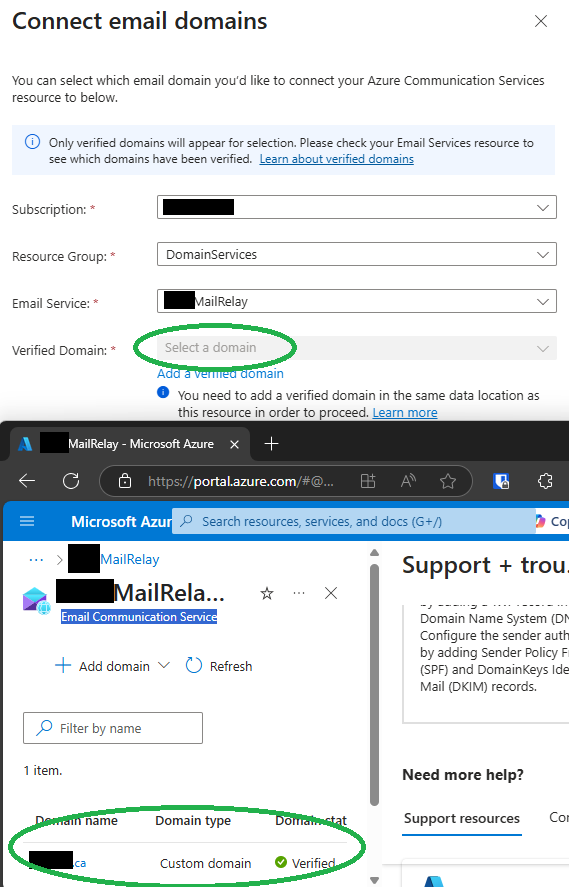Viewport: 569px width, 887px height.
Task: Open more options ellipsis beside resource title
Action: pos(299,593)
